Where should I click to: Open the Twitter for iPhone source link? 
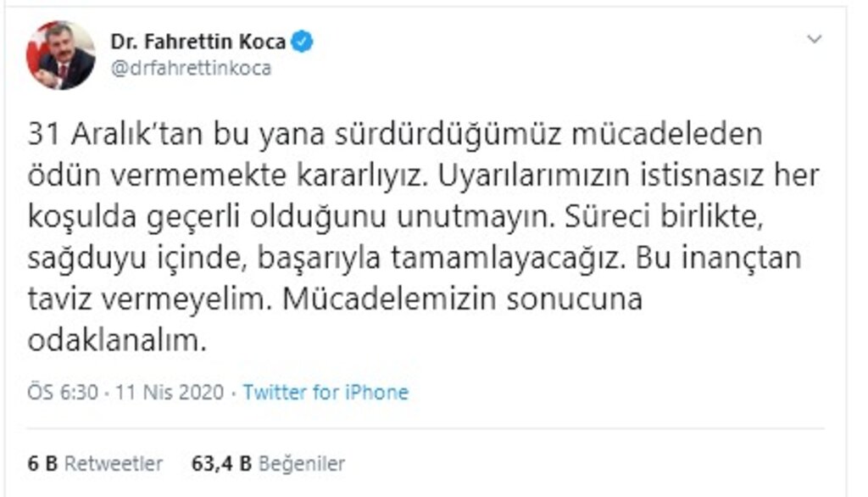(325, 393)
